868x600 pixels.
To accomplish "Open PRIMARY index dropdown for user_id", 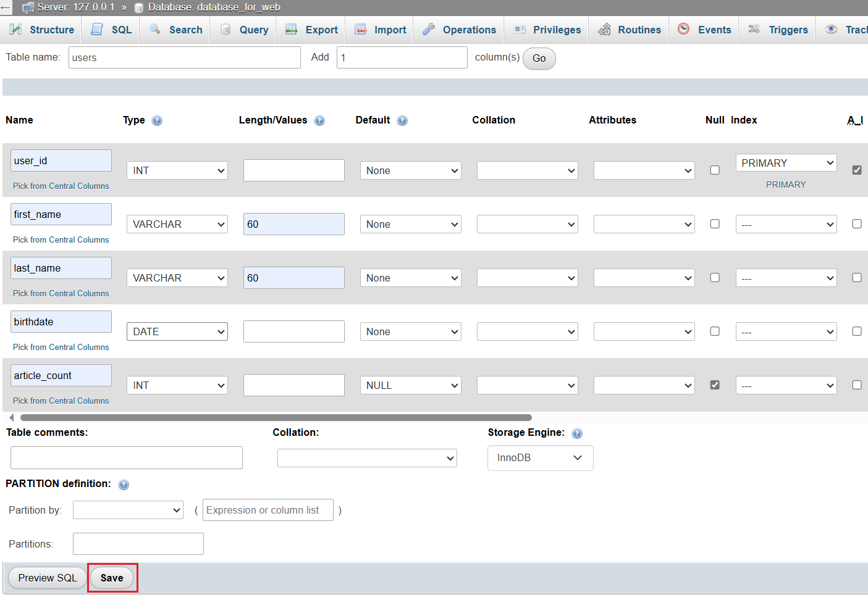I will 786,163.
